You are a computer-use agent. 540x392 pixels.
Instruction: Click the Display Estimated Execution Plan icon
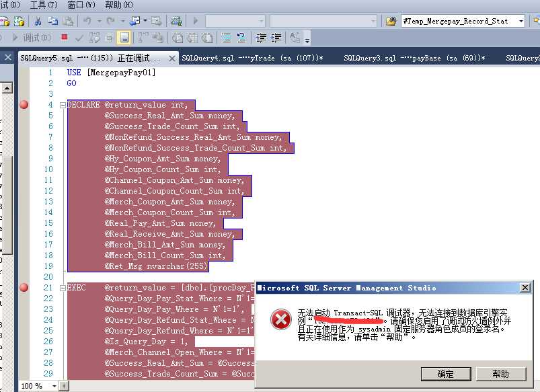tap(94, 38)
